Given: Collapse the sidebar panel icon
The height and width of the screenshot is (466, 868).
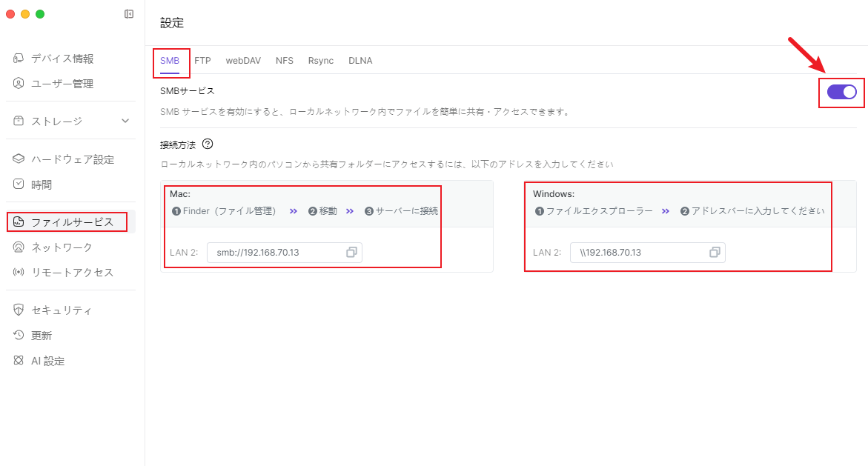Looking at the screenshot, I should coord(129,14).
